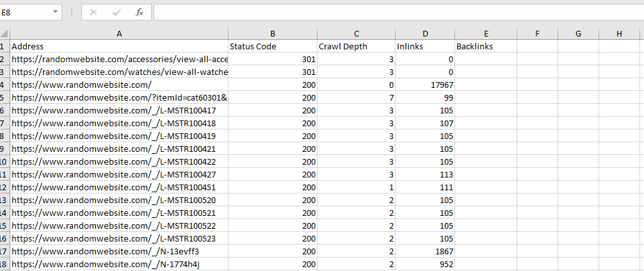Select the L-MSTR100451 URL cell

119,187
